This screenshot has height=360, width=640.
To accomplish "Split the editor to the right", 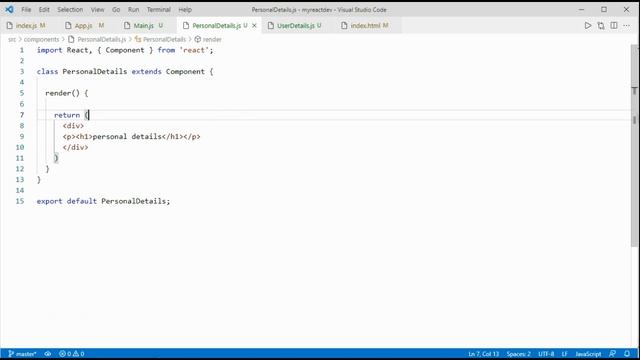I will [x=614, y=25].
